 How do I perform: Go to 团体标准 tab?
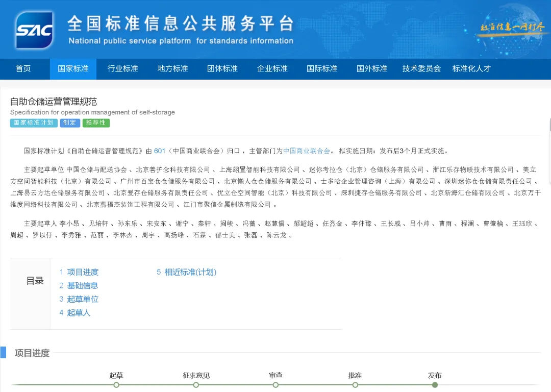(222, 68)
